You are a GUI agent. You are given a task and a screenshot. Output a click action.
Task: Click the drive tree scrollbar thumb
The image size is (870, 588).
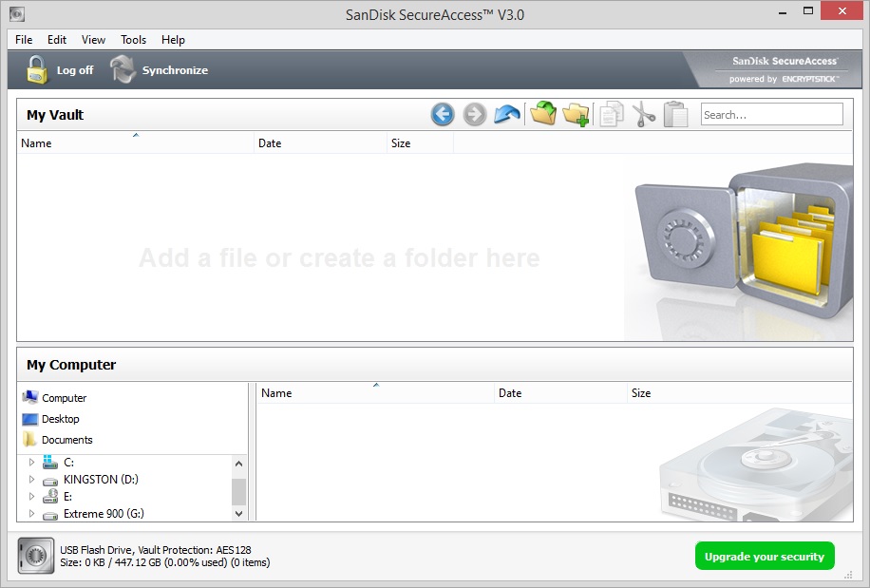pyautogui.click(x=238, y=491)
